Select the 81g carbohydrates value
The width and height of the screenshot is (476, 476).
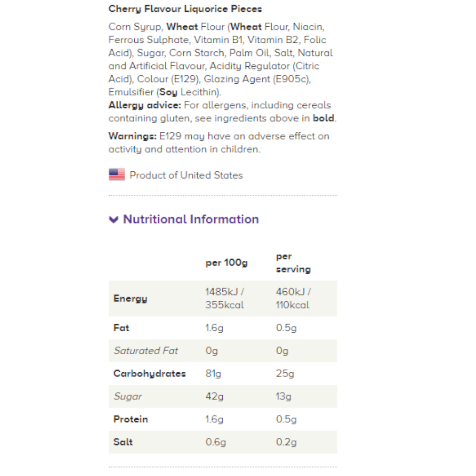(x=213, y=374)
